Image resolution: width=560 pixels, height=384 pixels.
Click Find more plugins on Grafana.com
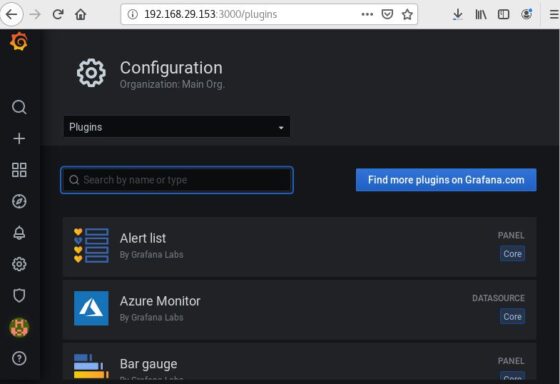tap(446, 180)
